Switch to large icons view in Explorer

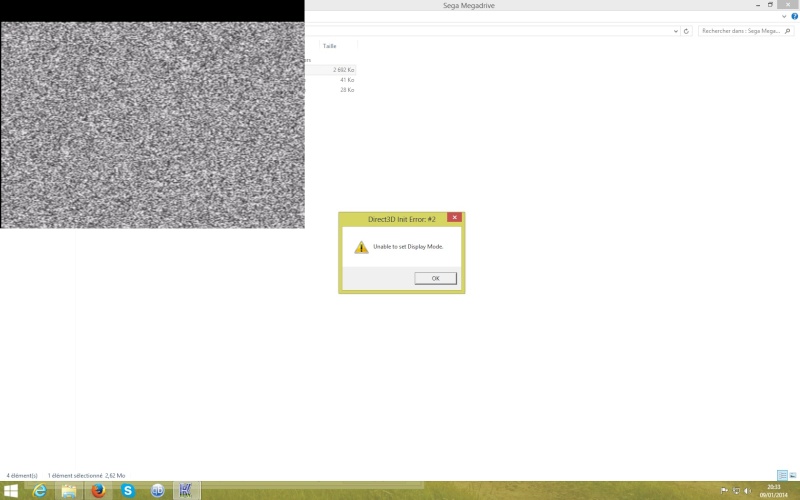click(x=793, y=476)
